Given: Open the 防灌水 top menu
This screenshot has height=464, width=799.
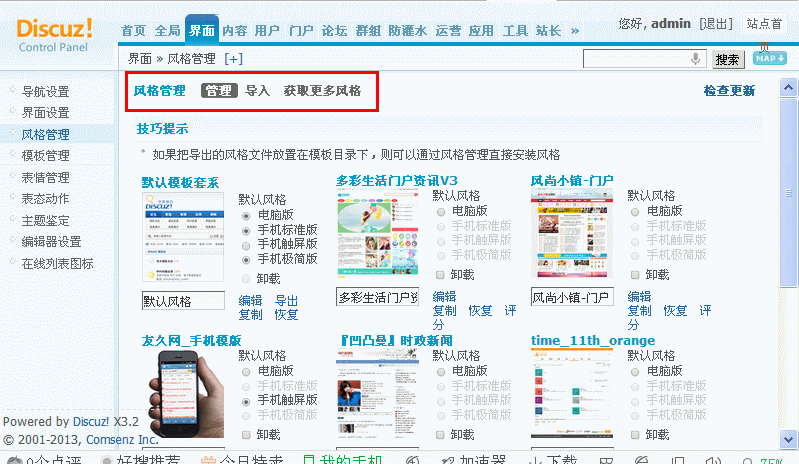Looking at the screenshot, I should 408,31.
